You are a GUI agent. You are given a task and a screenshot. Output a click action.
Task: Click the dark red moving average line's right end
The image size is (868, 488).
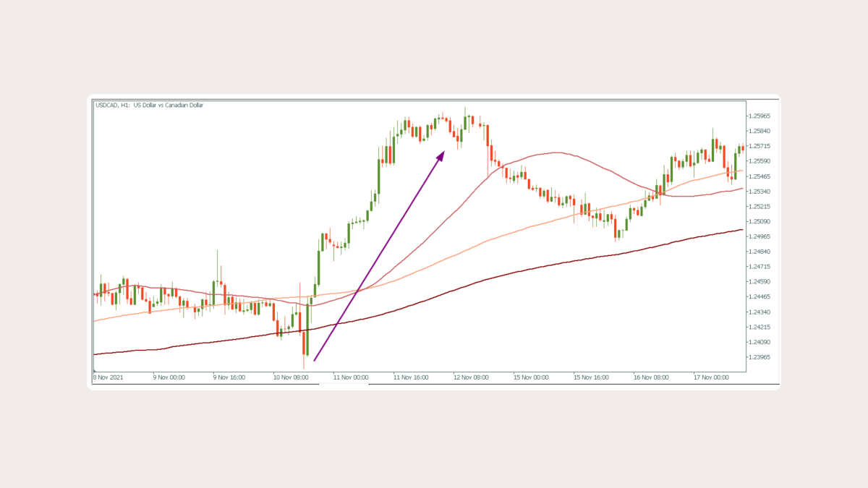(x=741, y=230)
